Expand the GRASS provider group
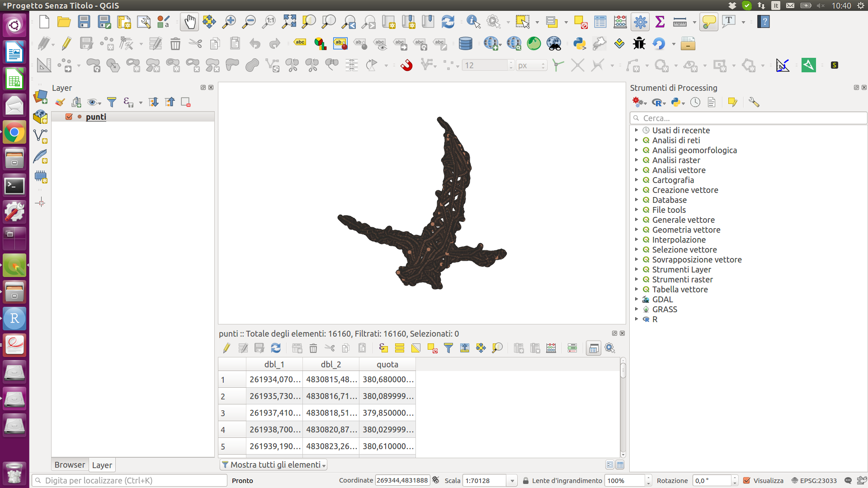Image resolution: width=868 pixels, height=488 pixels. 637,309
